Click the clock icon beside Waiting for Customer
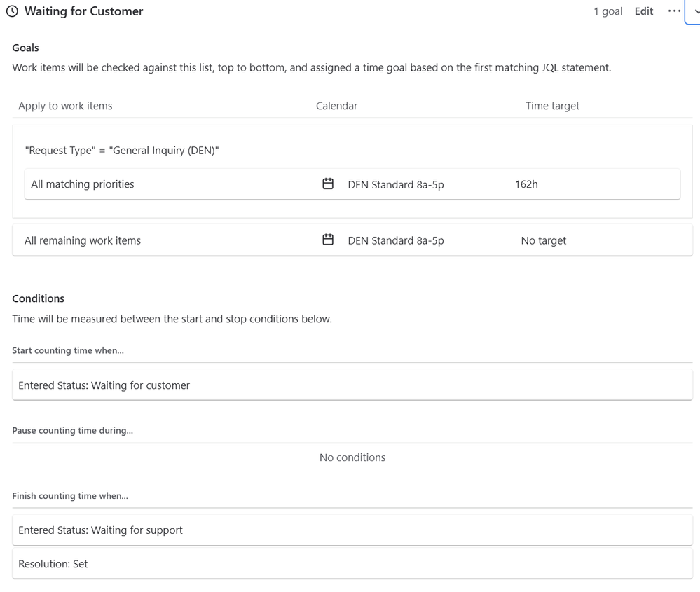The width and height of the screenshot is (700, 592). click(x=12, y=11)
